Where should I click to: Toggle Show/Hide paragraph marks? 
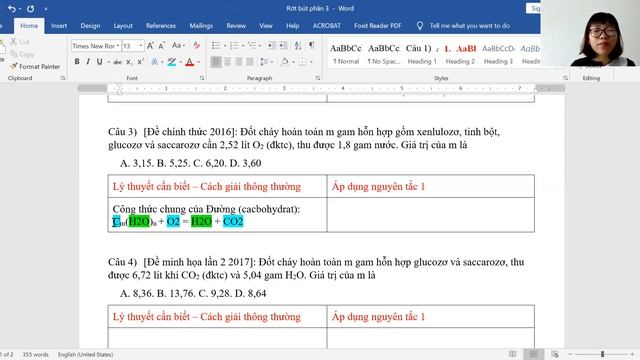(x=311, y=45)
